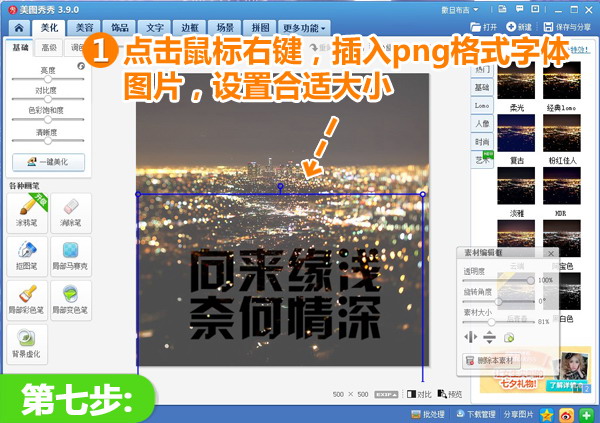Close the 素材编辑框 panel
Image resolution: width=600 pixels, height=423 pixels.
[551, 253]
